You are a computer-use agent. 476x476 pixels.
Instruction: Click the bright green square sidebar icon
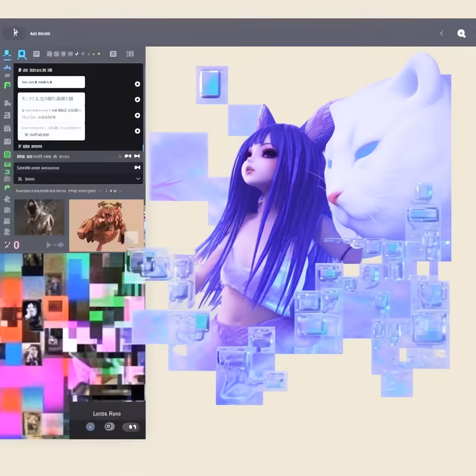(7, 154)
